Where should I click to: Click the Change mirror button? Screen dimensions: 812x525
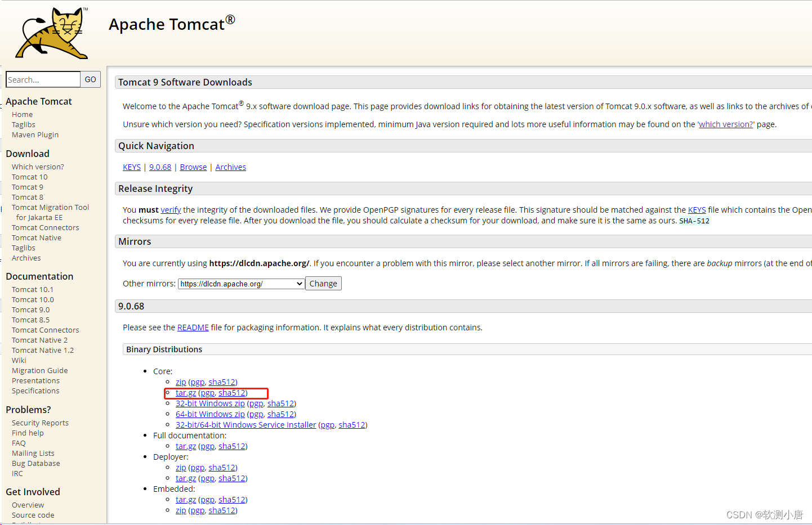coord(323,283)
